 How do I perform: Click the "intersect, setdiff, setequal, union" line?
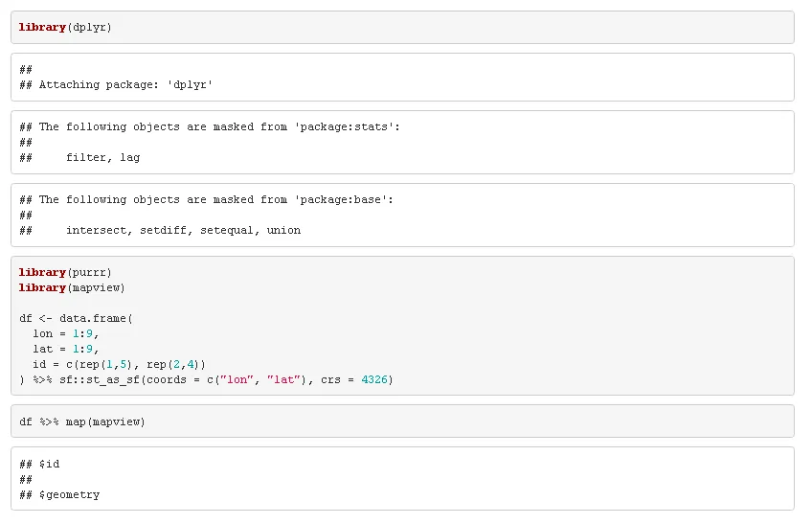click(183, 230)
